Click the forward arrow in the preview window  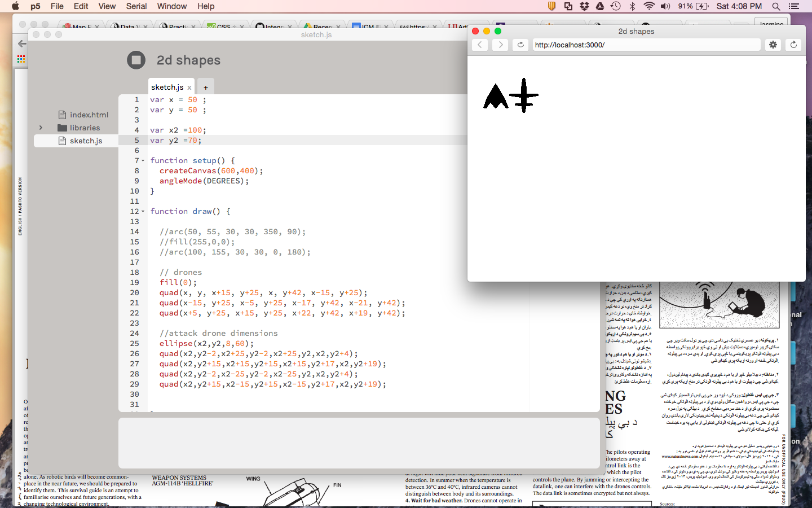point(500,45)
